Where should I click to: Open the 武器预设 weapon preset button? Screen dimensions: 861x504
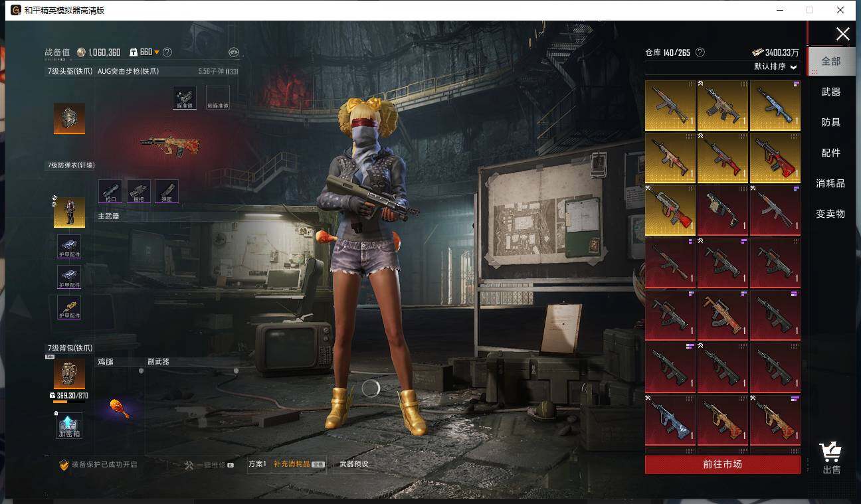point(353,464)
